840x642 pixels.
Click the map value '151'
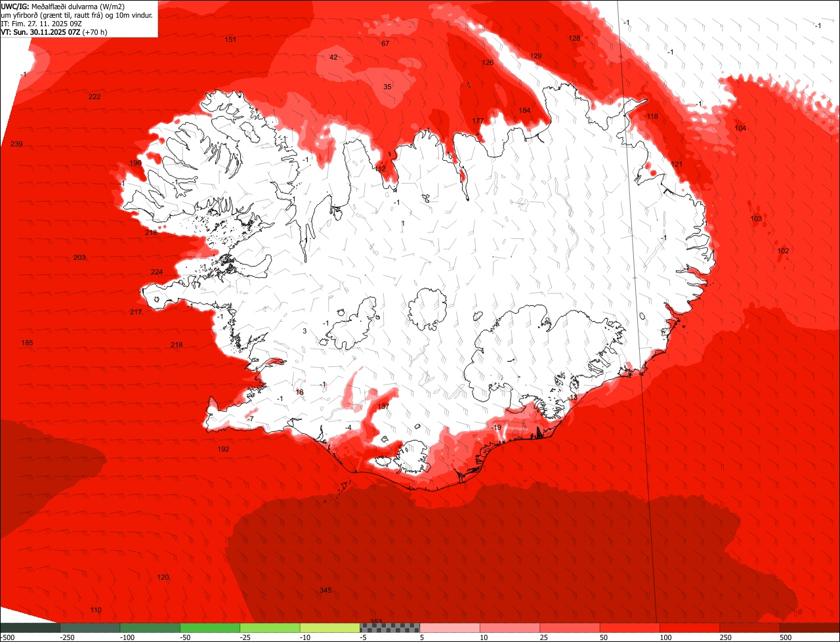tap(230, 39)
